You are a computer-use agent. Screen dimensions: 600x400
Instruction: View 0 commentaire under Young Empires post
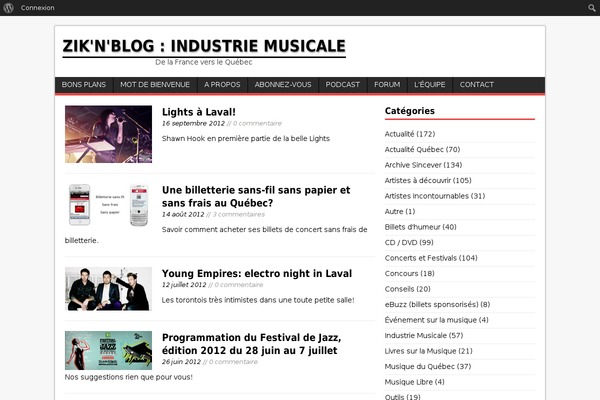tap(239, 285)
